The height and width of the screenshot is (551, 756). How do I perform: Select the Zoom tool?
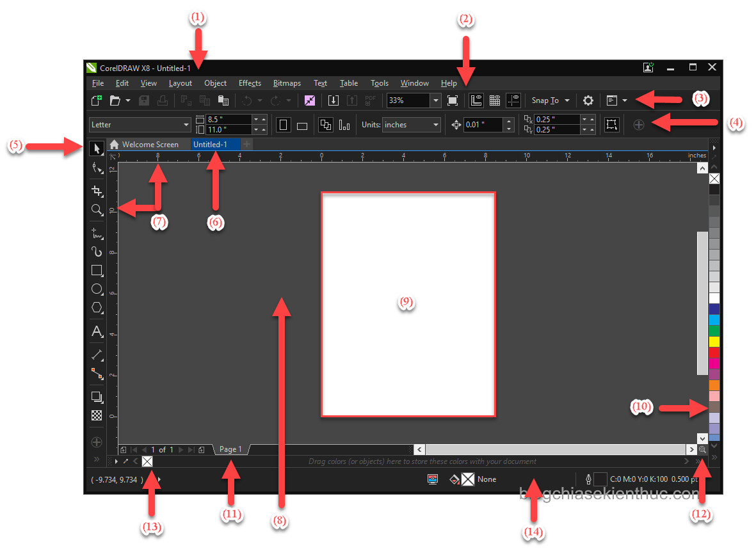click(97, 210)
